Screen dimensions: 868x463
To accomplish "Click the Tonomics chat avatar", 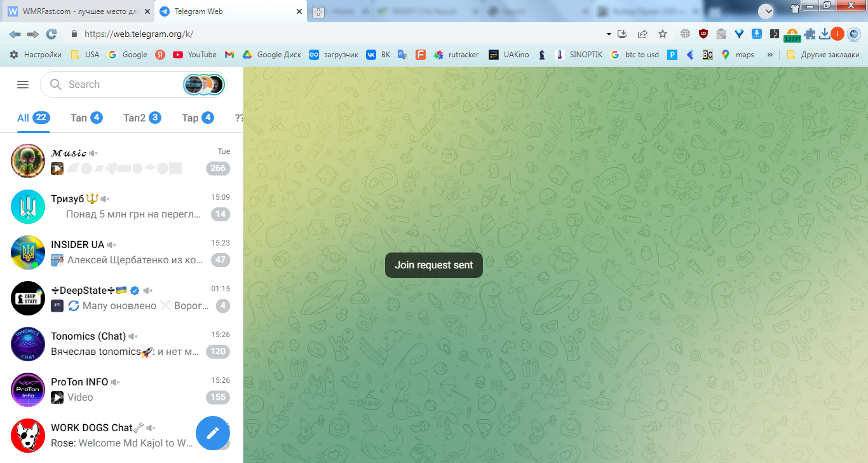I will click(x=28, y=344).
